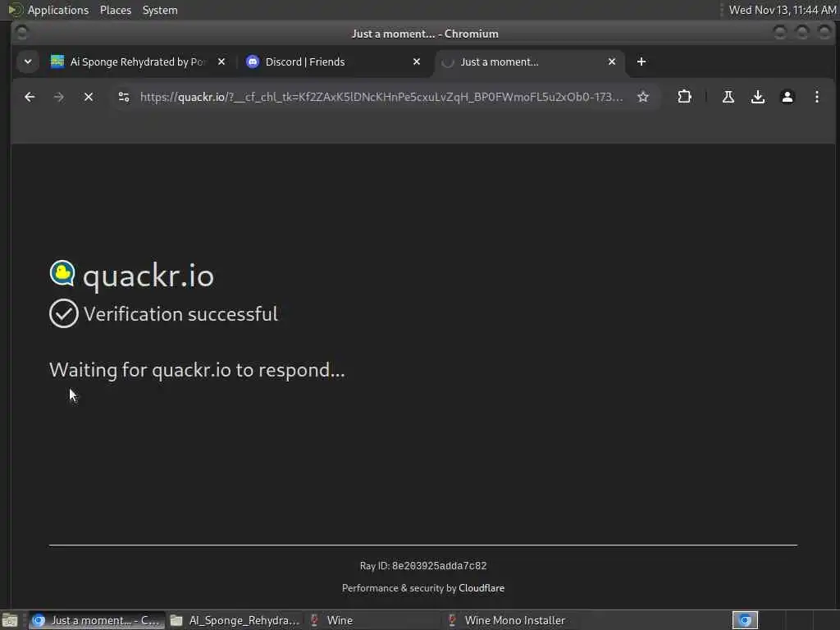Show the Downloads tray
The height and width of the screenshot is (630, 840).
pos(757,97)
